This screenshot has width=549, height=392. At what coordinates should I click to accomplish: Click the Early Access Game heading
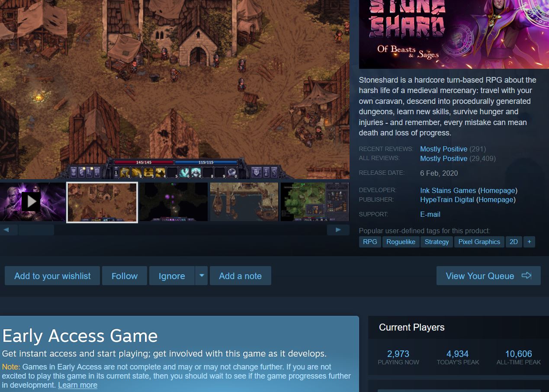tap(80, 336)
